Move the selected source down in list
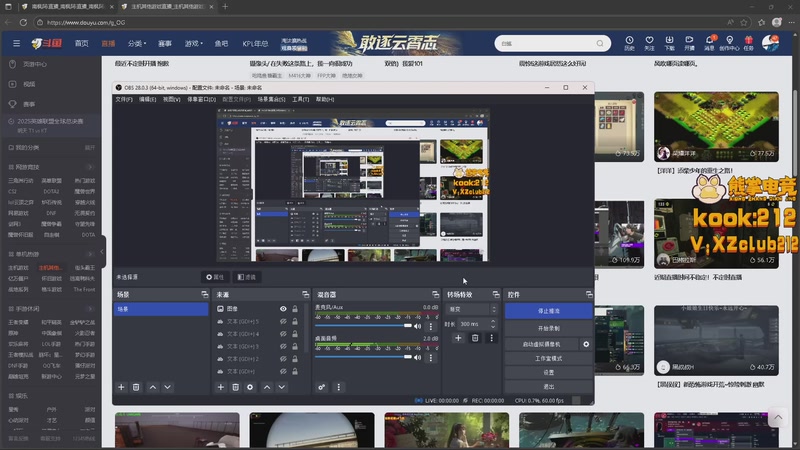Image resolution: width=800 pixels, height=450 pixels. point(282,387)
